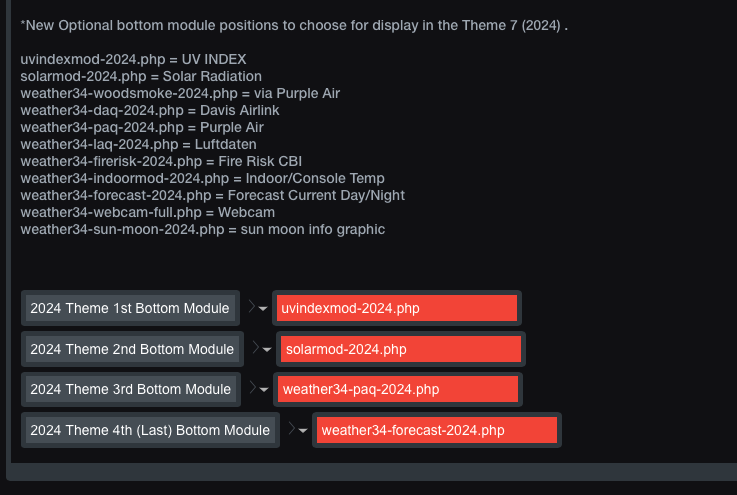Click the weather34-firerisk-2024.php = Fire Risk CBI line
The image size is (737, 495).
click(x=161, y=161)
